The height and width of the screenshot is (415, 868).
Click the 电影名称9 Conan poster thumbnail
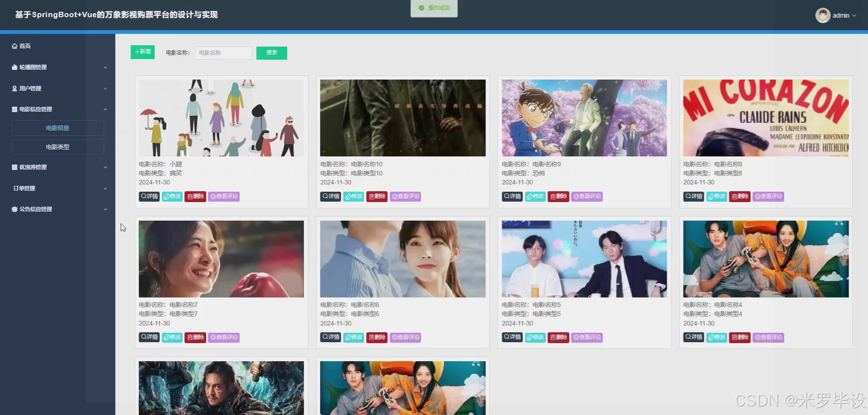[x=584, y=118]
